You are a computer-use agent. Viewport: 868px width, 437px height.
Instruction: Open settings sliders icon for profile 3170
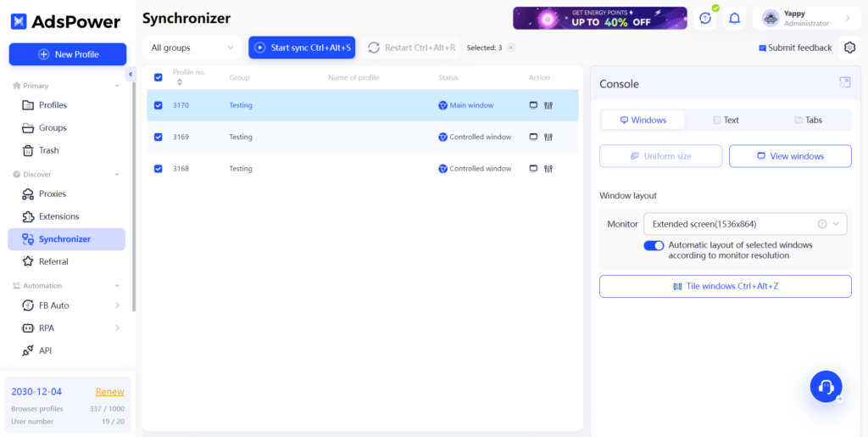pos(548,105)
